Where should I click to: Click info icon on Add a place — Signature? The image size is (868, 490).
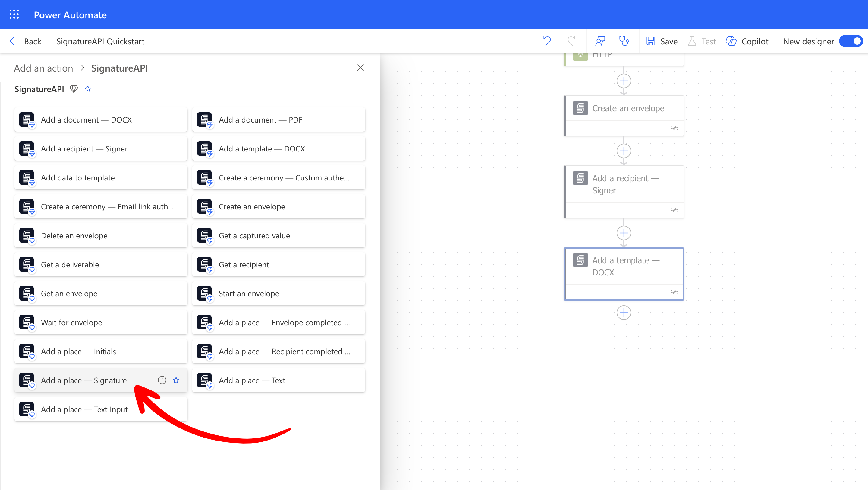pos(162,380)
